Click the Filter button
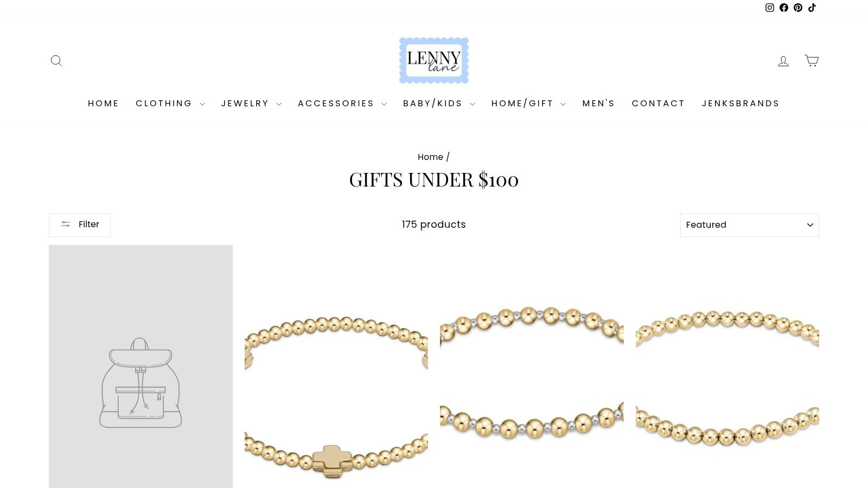This screenshot has width=868, height=488. click(x=80, y=225)
